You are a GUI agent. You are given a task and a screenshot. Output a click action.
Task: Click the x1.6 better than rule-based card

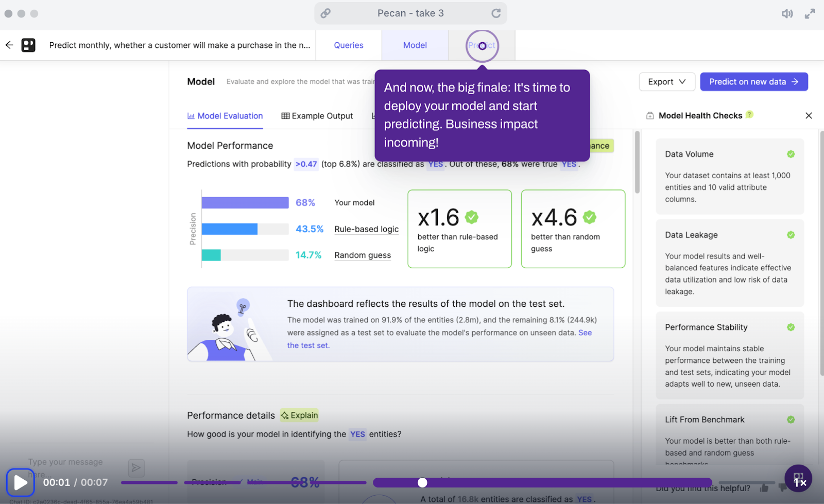459,229
